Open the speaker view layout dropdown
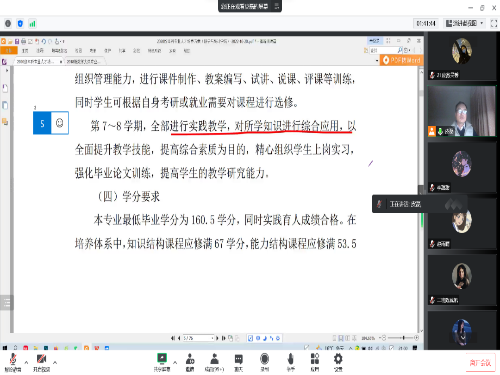 pos(465,23)
